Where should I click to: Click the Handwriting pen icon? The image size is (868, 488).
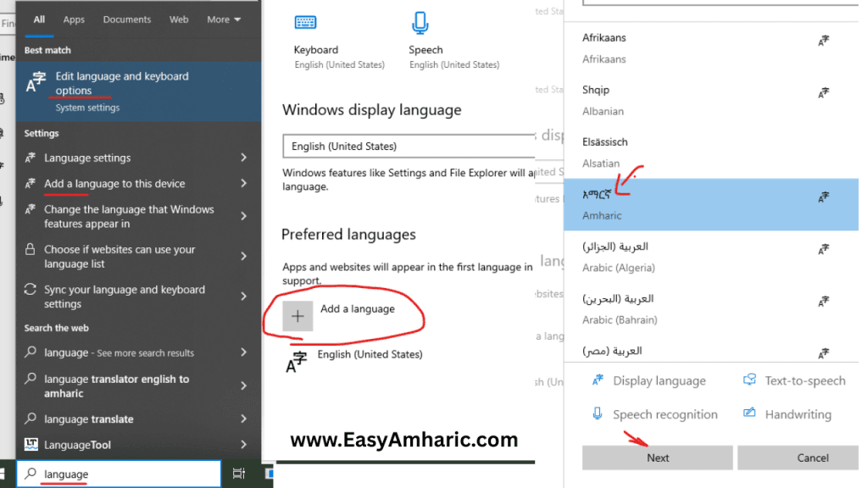(x=749, y=414)
